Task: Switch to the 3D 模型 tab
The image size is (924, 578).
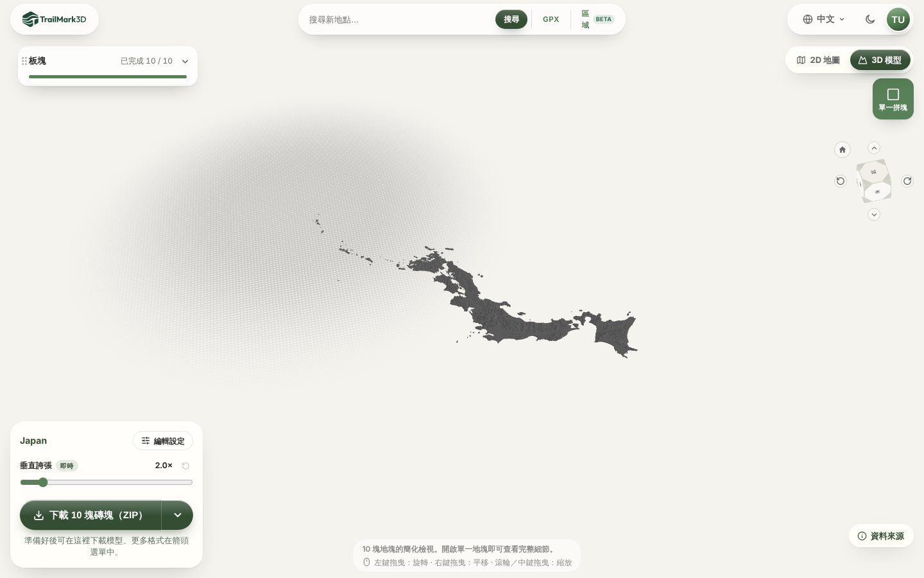Action: [x=880, y=60]
